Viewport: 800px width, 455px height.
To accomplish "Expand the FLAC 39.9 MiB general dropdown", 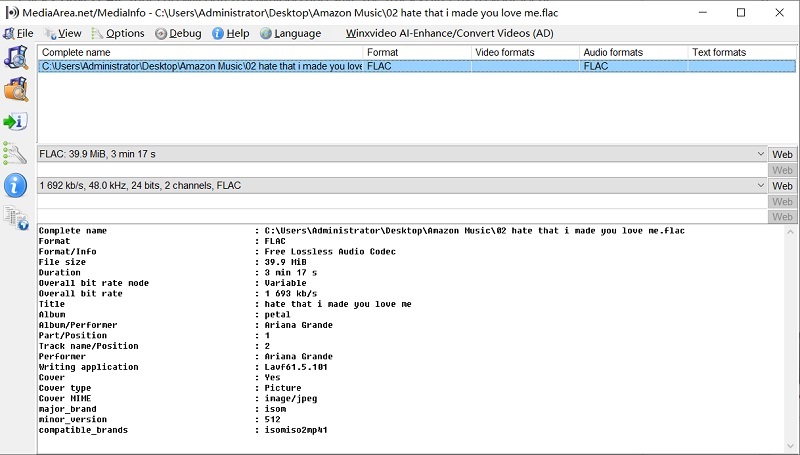I will [760, 154].
